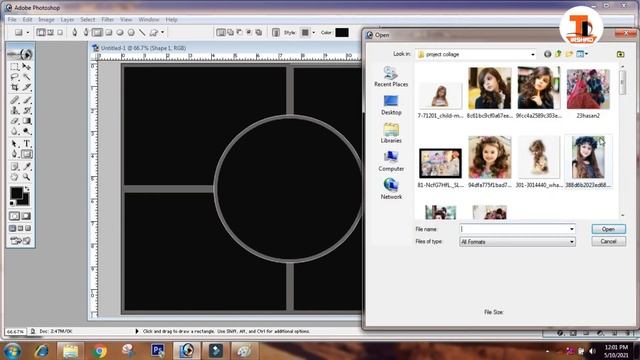Select the Rectangular Marquee tool
Image resolution: width=640 pixels, height=360 pixels.
pyautogui.click(x=14, y=67)
